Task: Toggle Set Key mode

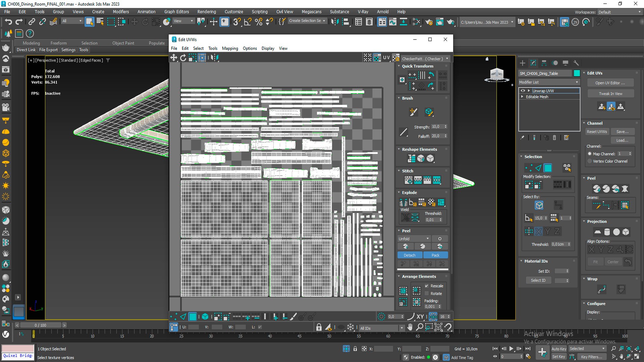Action: [x=559, y=357]
